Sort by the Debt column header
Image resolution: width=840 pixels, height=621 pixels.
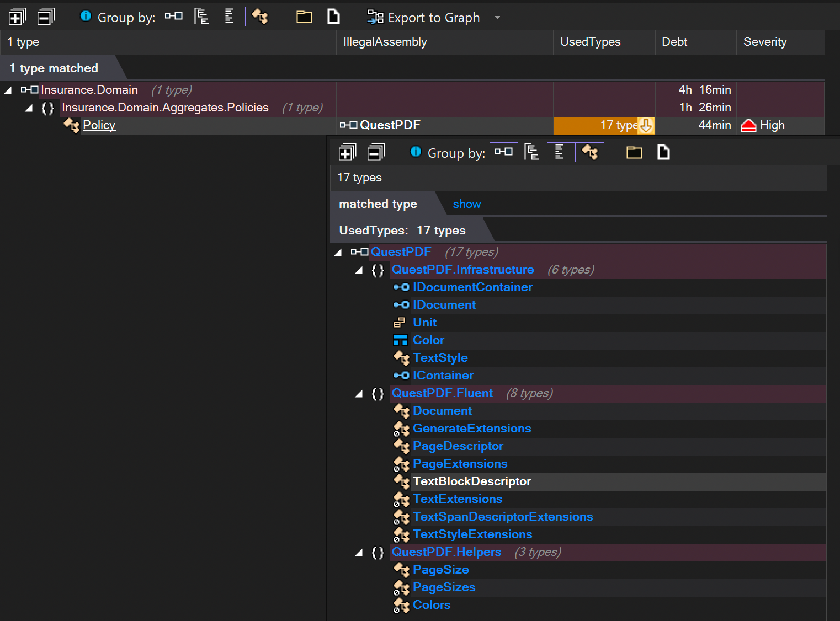coord(696,42)
